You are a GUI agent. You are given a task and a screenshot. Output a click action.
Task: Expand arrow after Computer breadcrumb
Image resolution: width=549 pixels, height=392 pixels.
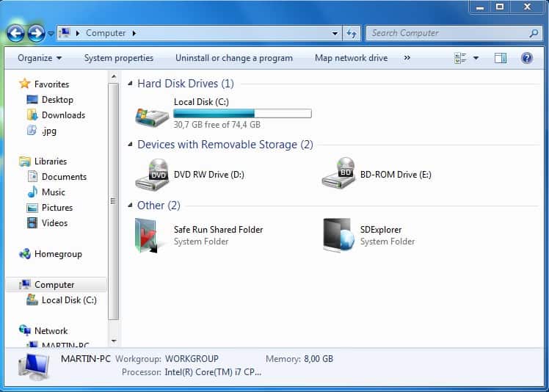coord(134,33)
